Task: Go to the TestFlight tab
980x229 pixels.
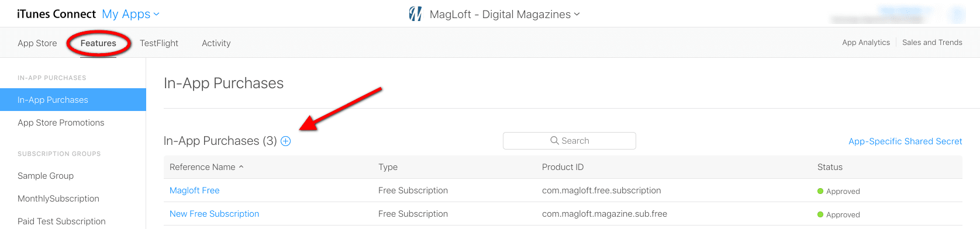Action: point(159,43)
